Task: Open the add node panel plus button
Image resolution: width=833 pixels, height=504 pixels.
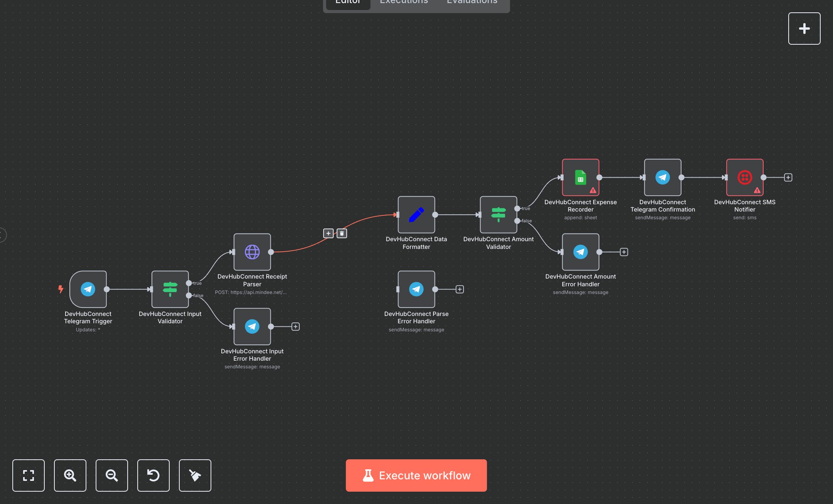Action: (x=804, y=29)
